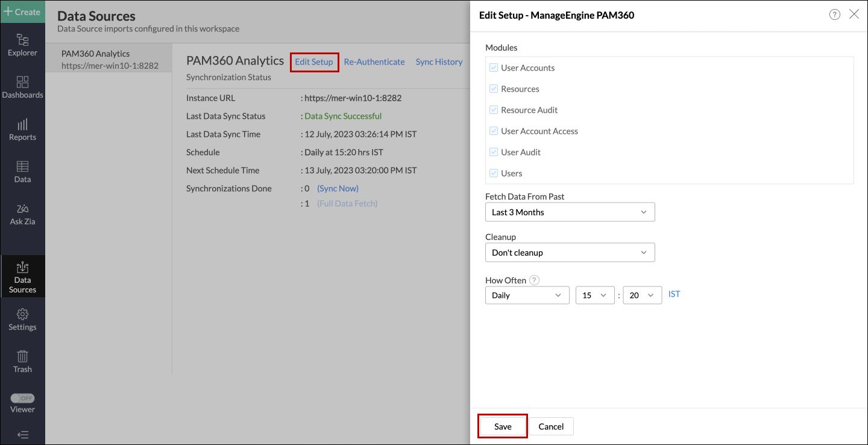Select the Data icon in sidebar
868x445 pixels.
point(22,172)
